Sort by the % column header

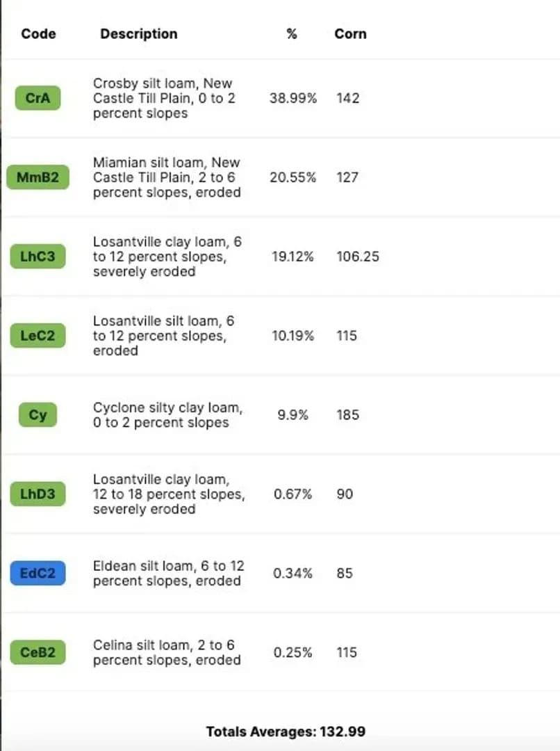point(292,33)
